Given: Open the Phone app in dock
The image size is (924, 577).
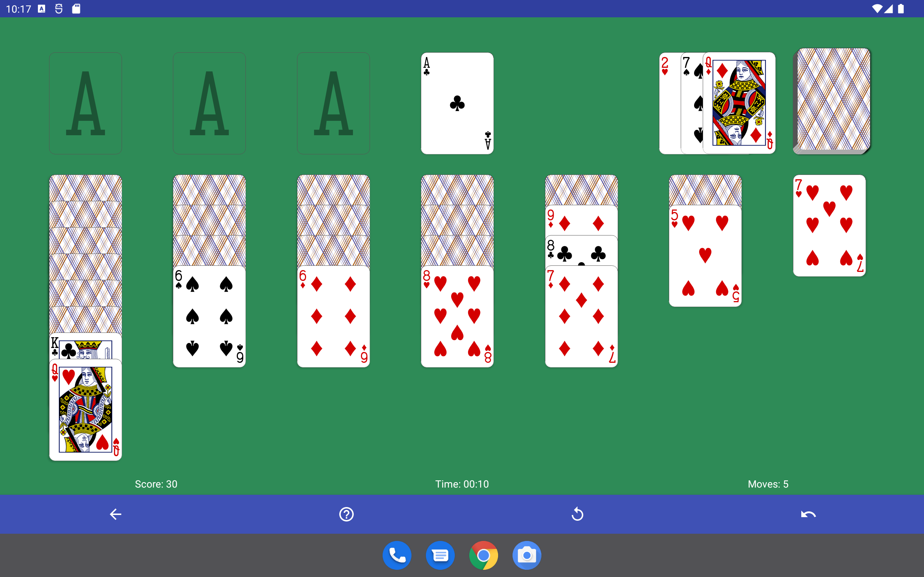Looking at the screenshot, I should [397, 555].
